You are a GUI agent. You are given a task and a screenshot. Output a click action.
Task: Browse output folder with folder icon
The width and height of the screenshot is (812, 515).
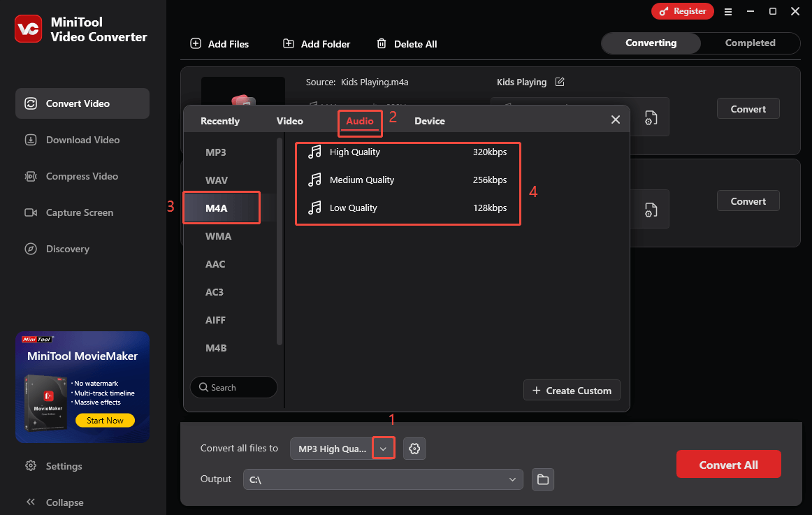tap(543, 479)
